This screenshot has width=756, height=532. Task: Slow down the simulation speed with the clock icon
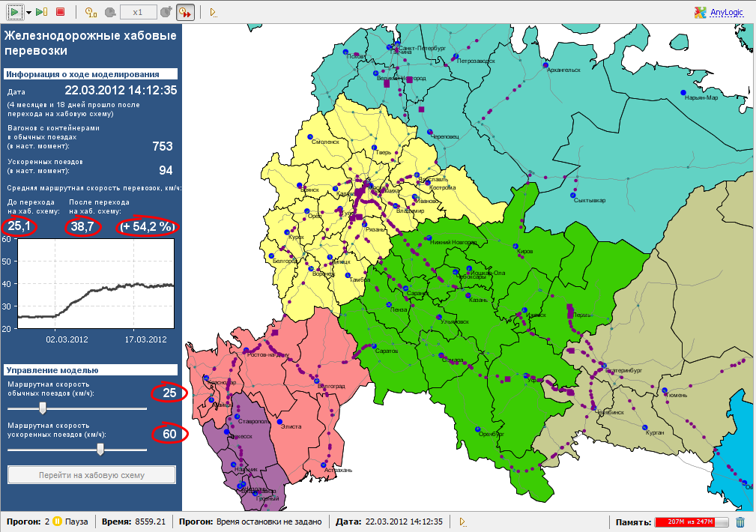tap(110, 12)
